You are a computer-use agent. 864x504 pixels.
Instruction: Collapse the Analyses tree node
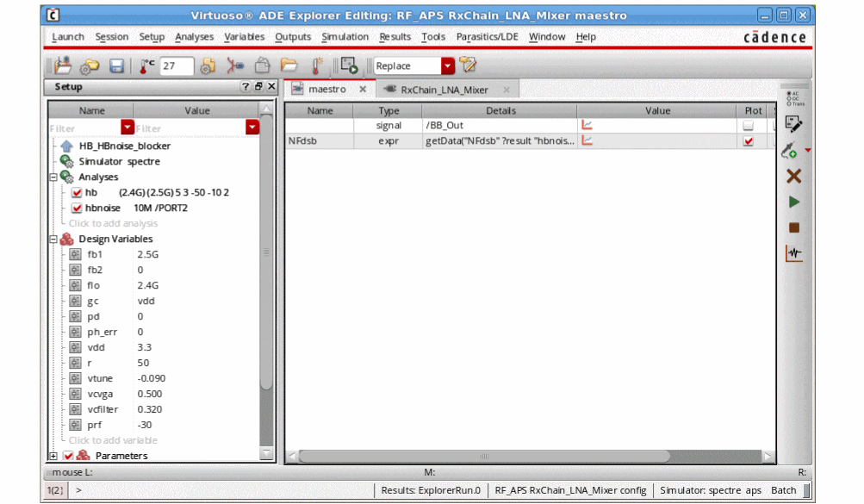(53, 177)
